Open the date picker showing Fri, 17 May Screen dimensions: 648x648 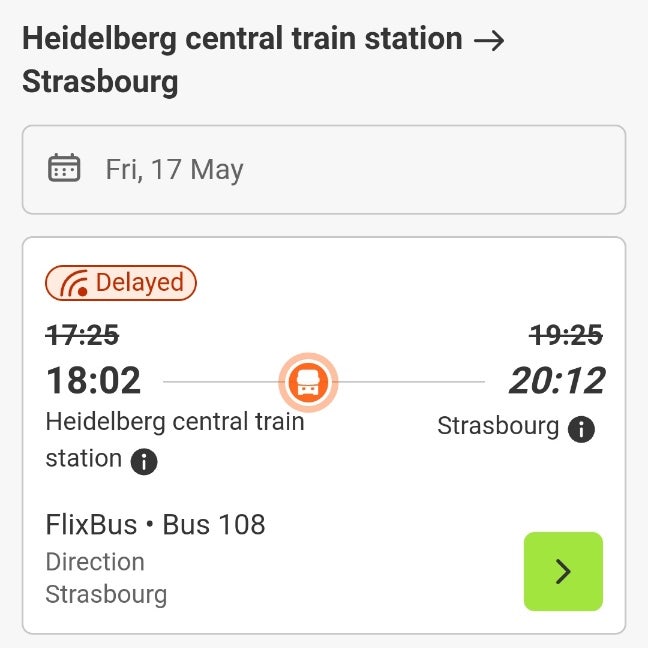click(323, 169)
